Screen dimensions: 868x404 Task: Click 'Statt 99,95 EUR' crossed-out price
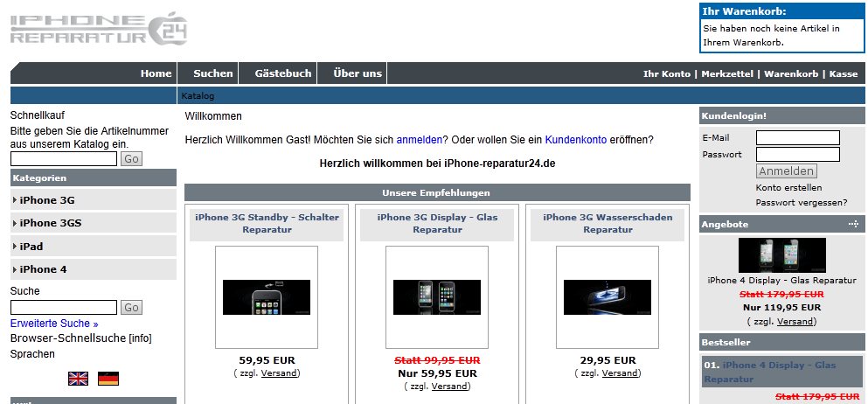pos(437,359)
